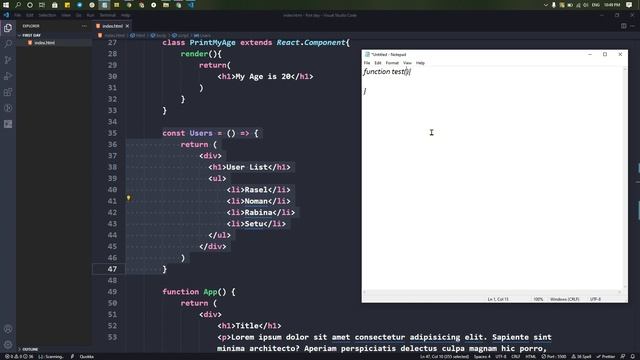The height and width of the screenshot is (360, 640).
Task: Close the index.html editor tab
Action: [x=127, y=26]
